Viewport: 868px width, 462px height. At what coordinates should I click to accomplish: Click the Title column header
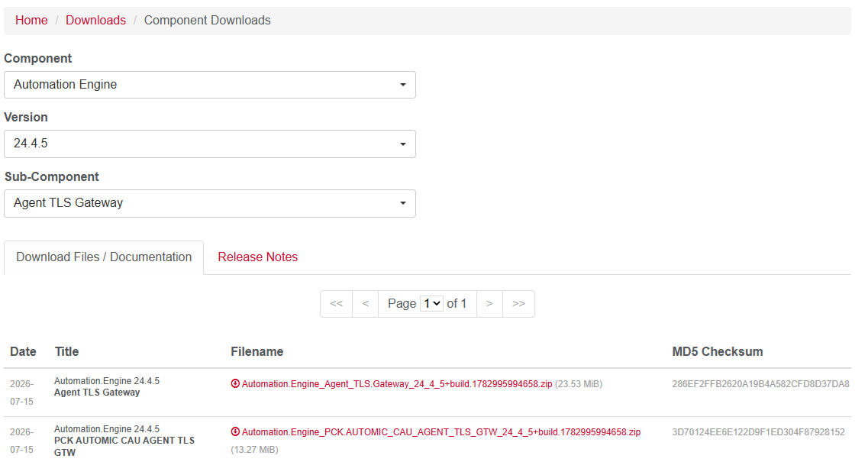[67, 351]
